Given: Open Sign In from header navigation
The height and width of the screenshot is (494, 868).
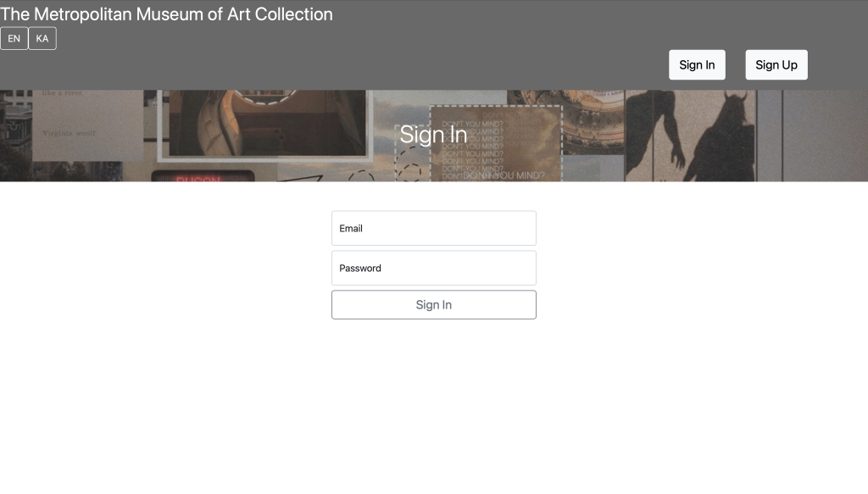Looking at the screenshot, I should point(697,64).
